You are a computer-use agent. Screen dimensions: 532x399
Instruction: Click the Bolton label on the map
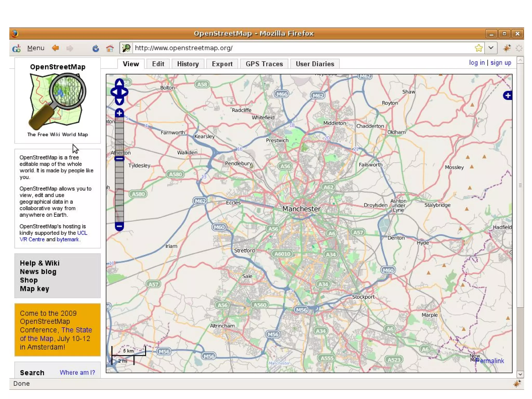pyautogui.click(x=168, y=88)
